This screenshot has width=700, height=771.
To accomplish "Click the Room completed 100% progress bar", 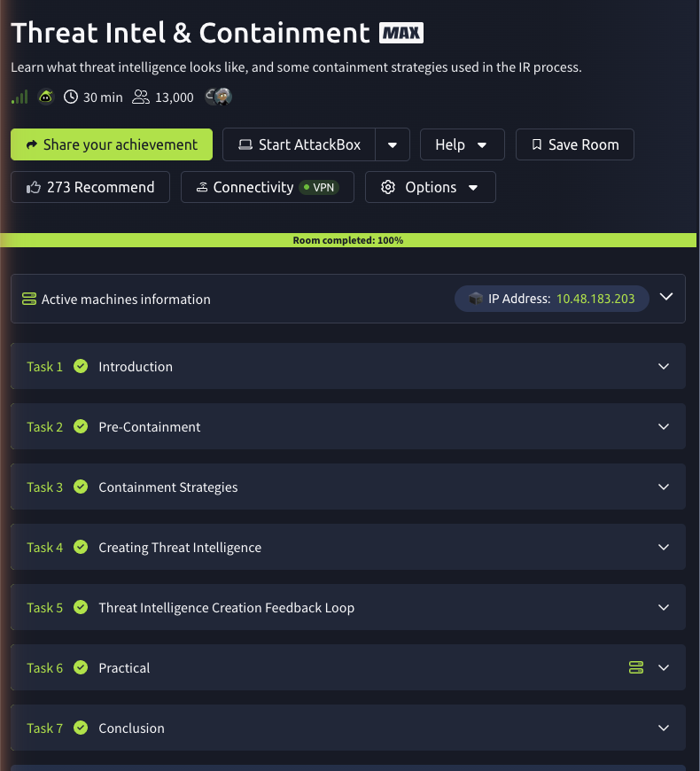I will point(348,240).
